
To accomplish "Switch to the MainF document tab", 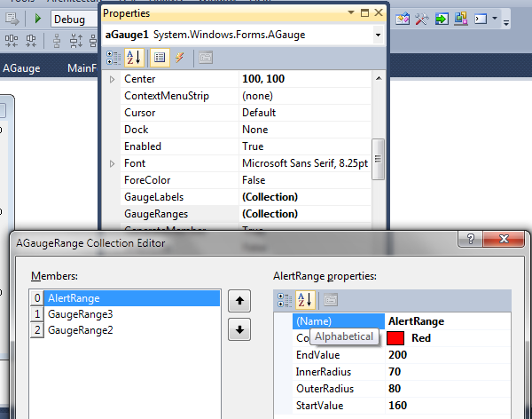I will 82,68.
